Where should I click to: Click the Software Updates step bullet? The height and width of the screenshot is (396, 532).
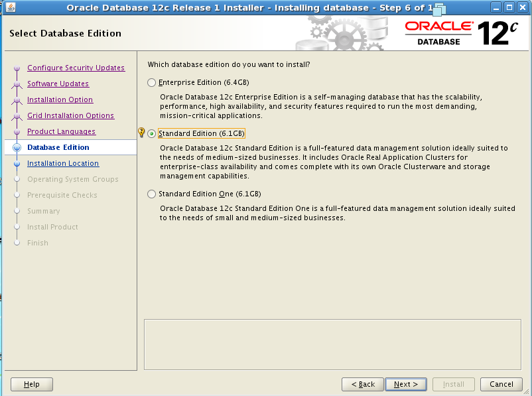(x=17, y=84)
